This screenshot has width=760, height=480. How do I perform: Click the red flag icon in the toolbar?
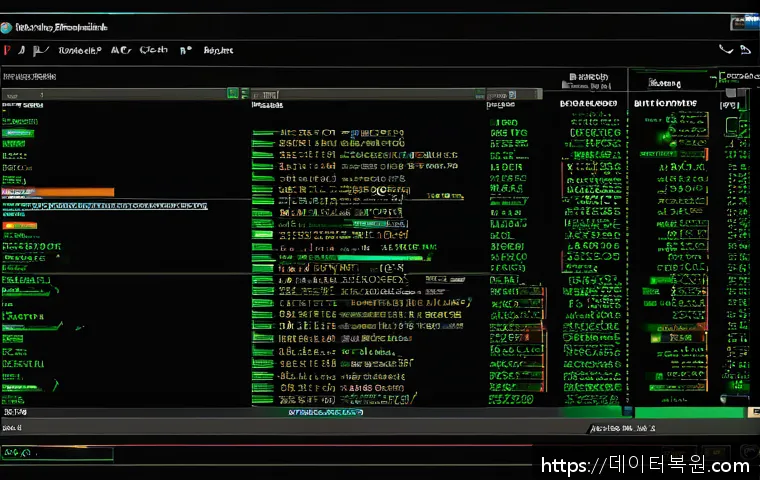click(x=7, y=50)
